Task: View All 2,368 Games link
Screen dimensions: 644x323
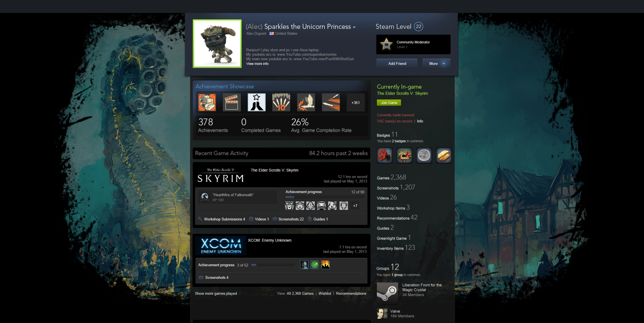Action: tap(300, 293)
